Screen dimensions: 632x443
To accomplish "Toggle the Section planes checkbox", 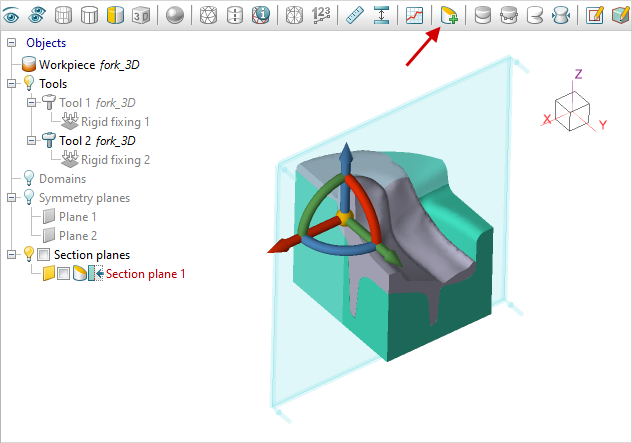I will click(43, 255).
